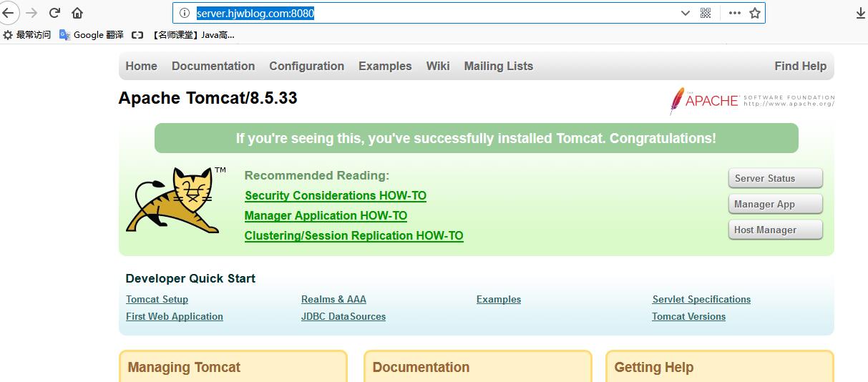868x382 pixels.
Task: Open downloads arrow icon in toolbar
Action: coord(861,13)
